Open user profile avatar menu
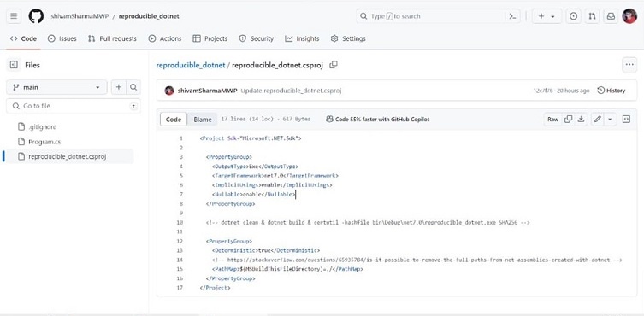The image size is (644, 316). point(629,16)
